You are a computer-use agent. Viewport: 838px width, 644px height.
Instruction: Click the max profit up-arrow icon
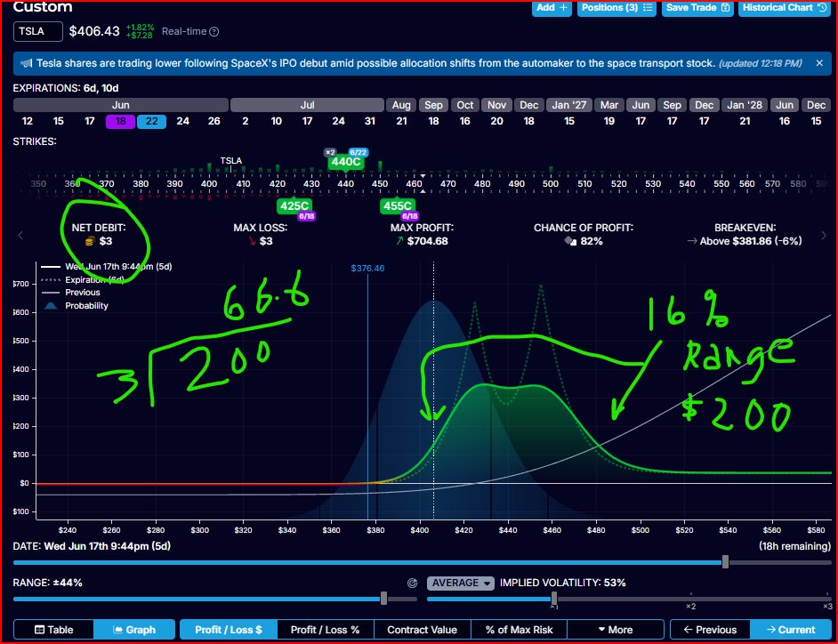point(399,242)
